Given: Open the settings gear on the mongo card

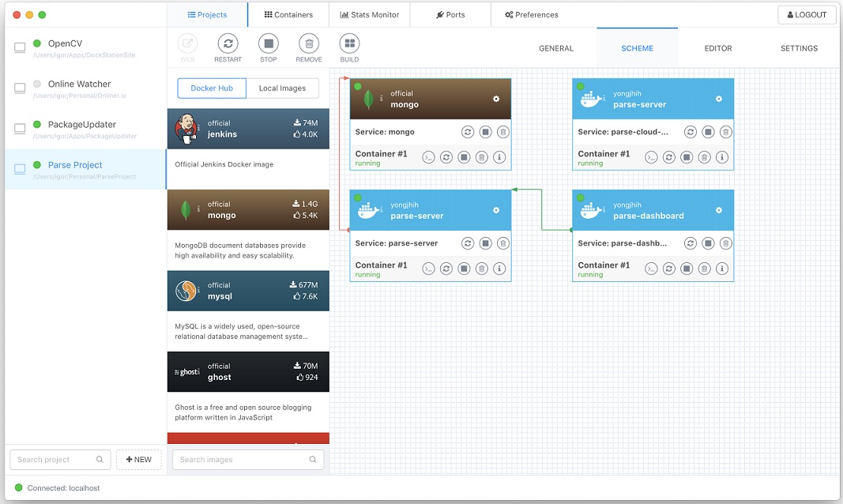Looking at the screenshot, I should click(495, 99).
